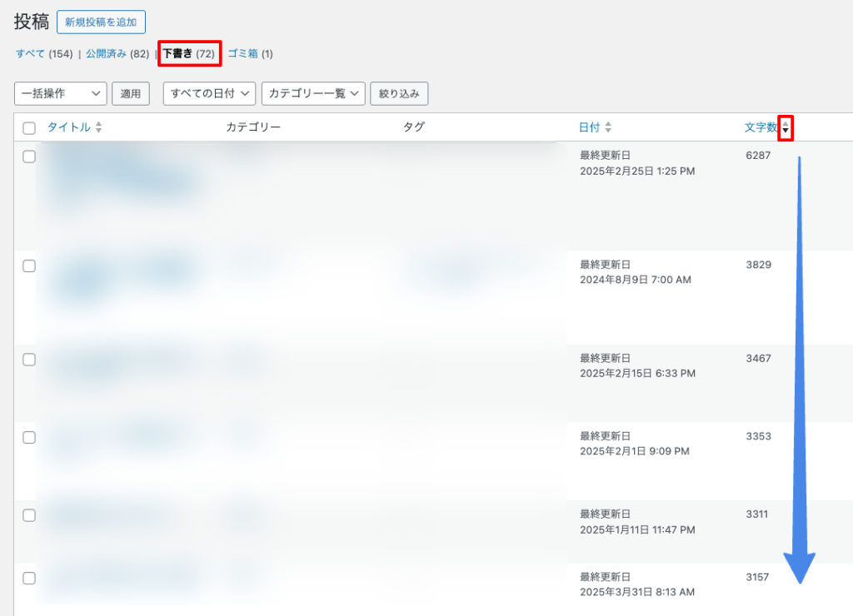Screen dimensions: 853x616
Task: Switch to the 下書き drafts tab
Action: point(177,54)
